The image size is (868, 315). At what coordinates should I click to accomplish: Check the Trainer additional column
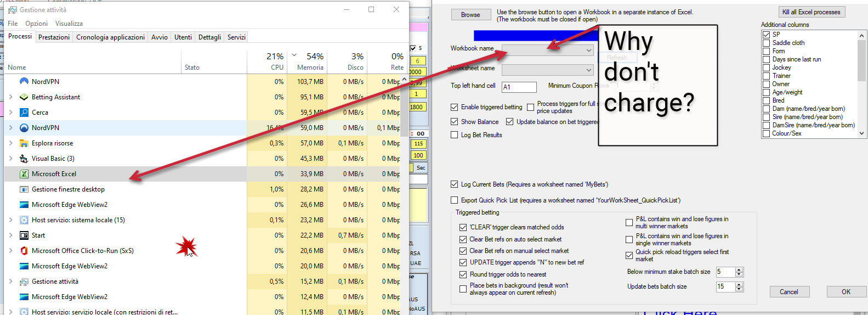coord(766,76)
